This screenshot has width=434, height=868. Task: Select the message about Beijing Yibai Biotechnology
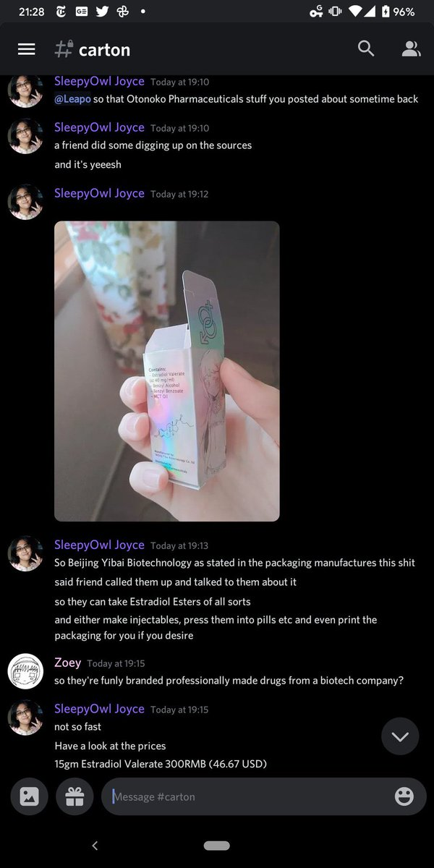[x=235, y=563]
